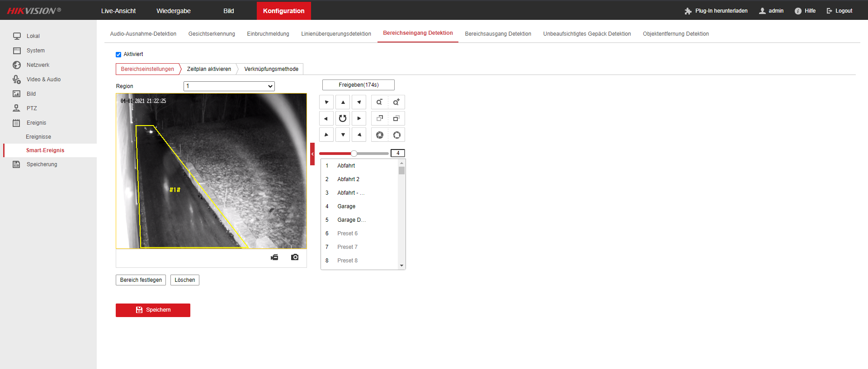Click the focus far icon
The image size is (868, 369).
click(x=396, y=118)
